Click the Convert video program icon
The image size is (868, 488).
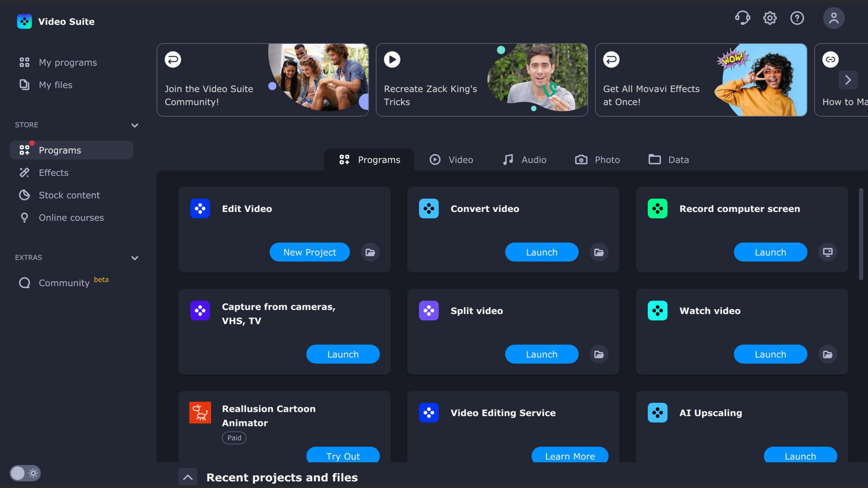429,209
